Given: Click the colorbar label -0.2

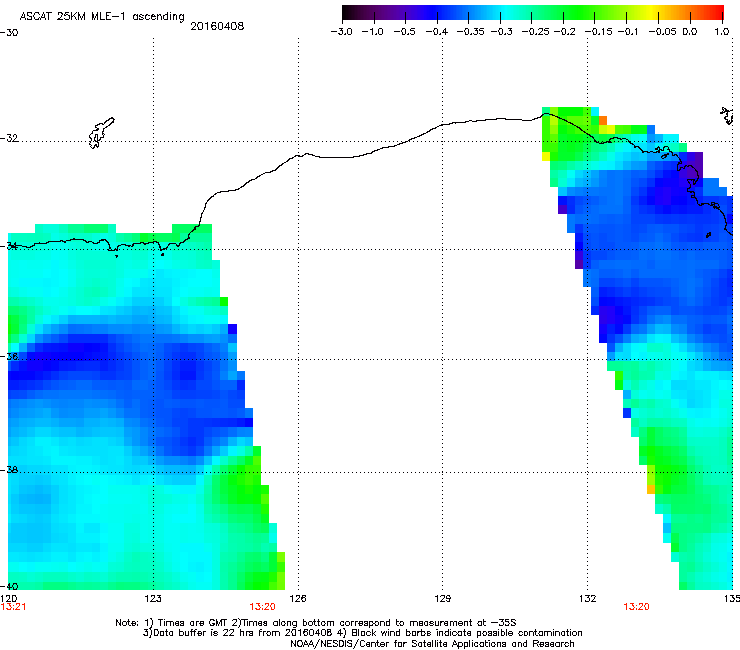Looking at the screenshot, I should (x=565, y=32).
